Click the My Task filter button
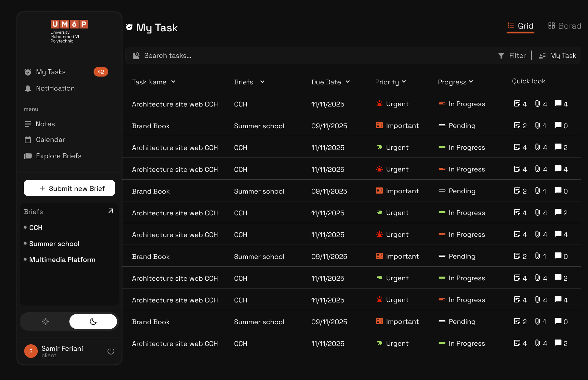The image size is (588, 380). [x=557, y=55]
